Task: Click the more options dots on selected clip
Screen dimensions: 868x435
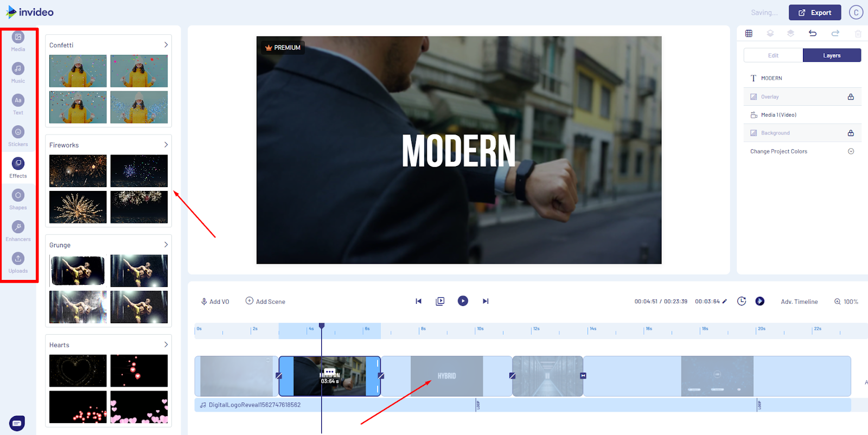Action: point(329,372)
